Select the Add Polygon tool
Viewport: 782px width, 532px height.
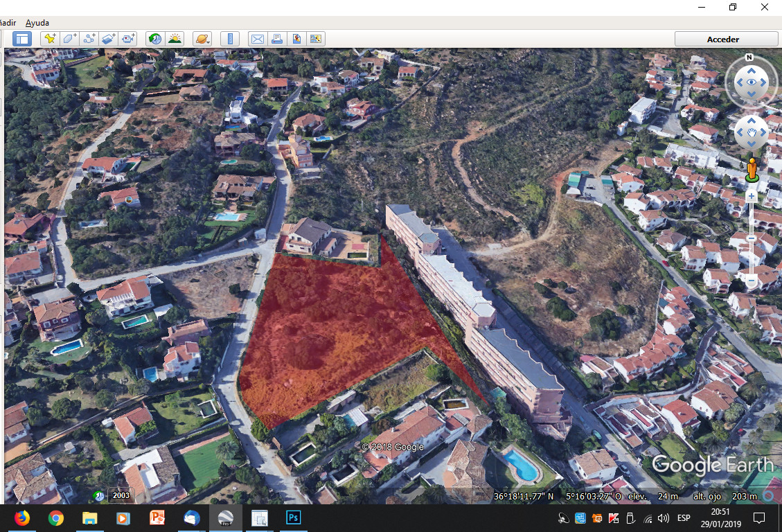click(x=69, y=39)
